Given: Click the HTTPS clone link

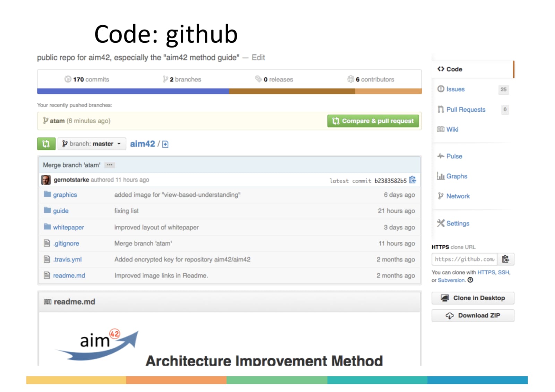Looking at the screenshot, I should click(486, 272).
